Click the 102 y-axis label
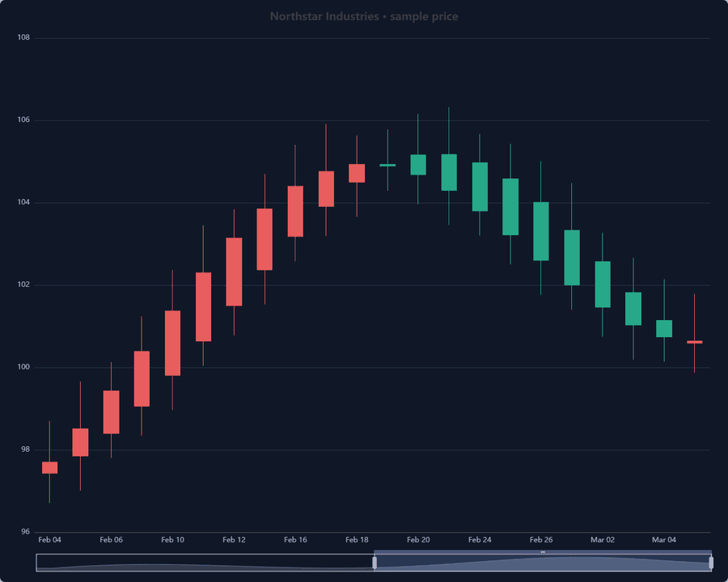This screenshot has width=728, height=582. (23, 285)
